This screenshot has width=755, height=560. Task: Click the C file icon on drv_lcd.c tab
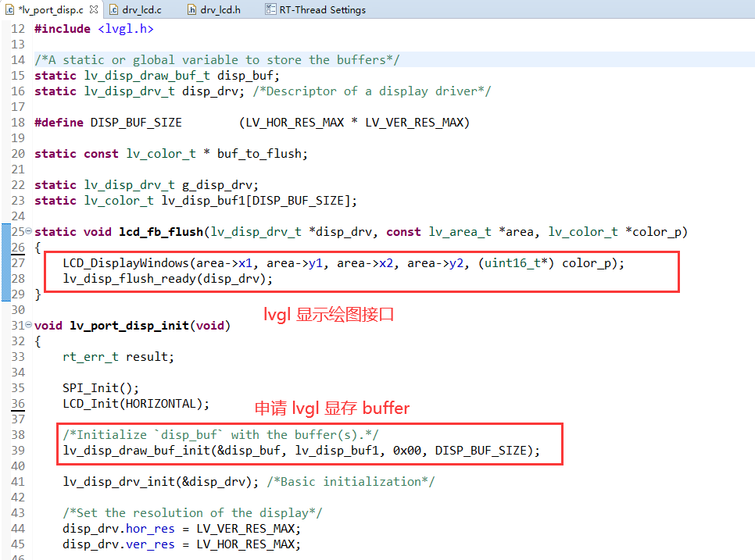click(x=113, y=10)
